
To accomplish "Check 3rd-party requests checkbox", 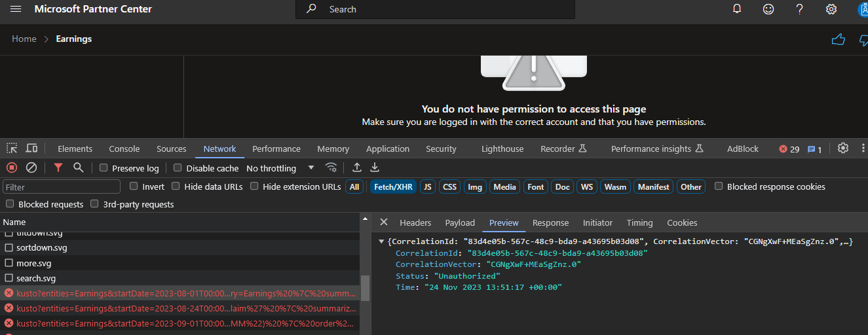I will [x=94, y=204].
